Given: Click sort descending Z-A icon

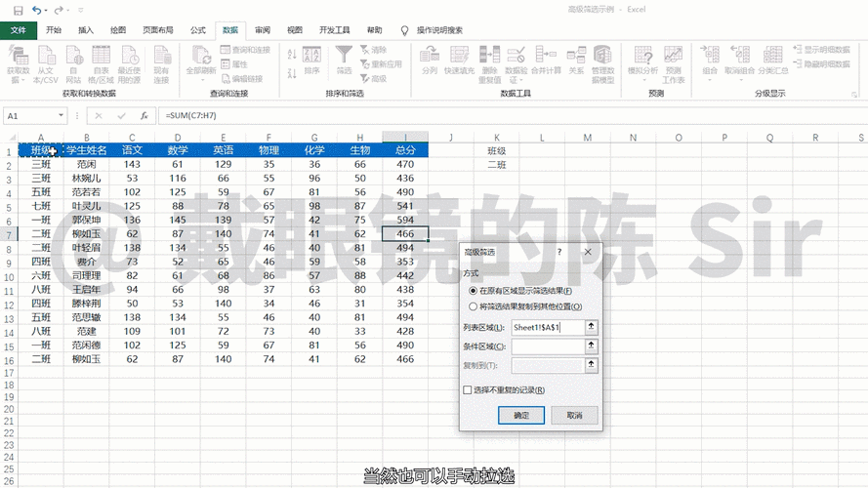Looking at the screenshot, I should click(x=292, y=72).
